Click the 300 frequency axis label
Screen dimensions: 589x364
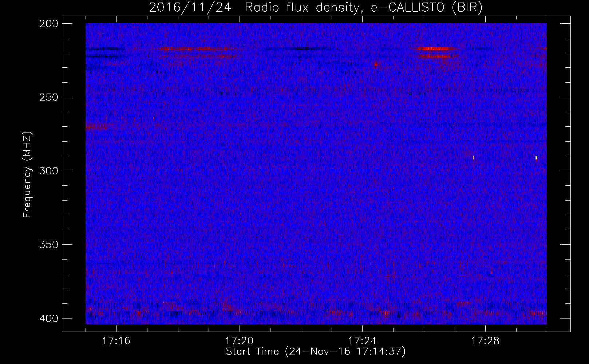(x=48, y=171)
